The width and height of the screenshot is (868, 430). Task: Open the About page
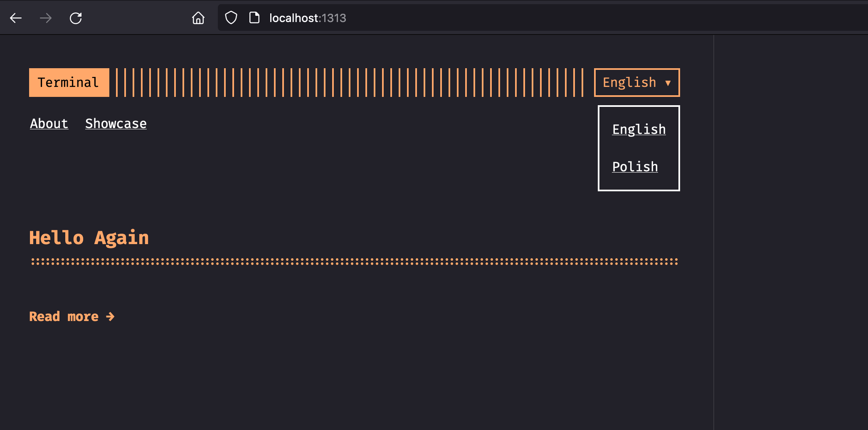pos(49,124)
